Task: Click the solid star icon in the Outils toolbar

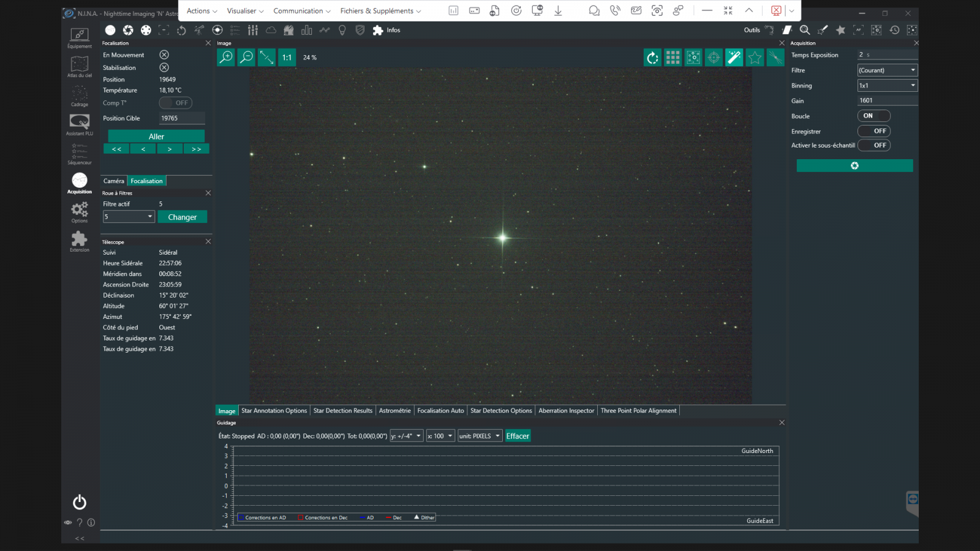Action: 840,30
